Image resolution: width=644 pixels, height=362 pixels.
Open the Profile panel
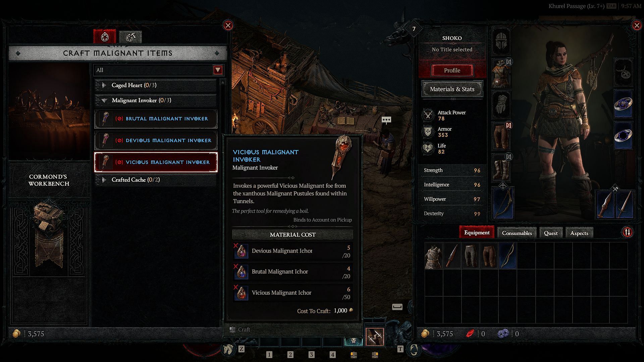click(452, 70)
